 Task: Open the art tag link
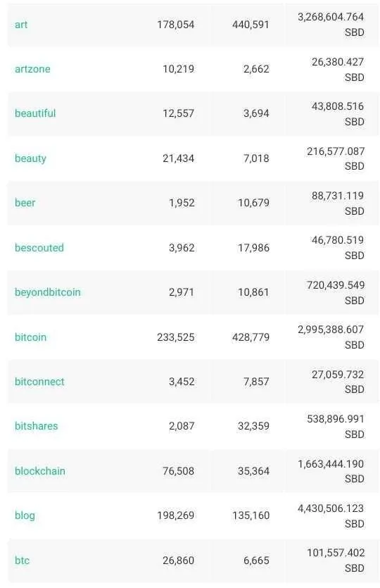pyautogui.click(x=21, y=25)
